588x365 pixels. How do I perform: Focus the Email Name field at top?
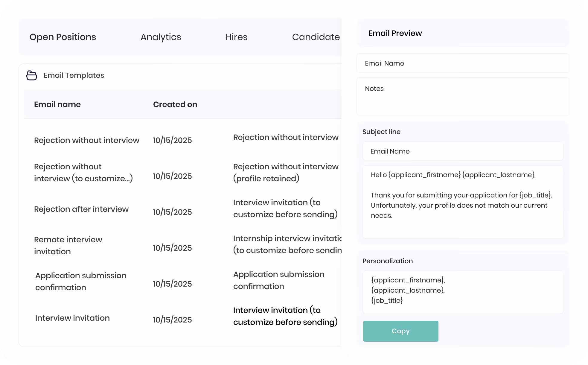point(463,63)
